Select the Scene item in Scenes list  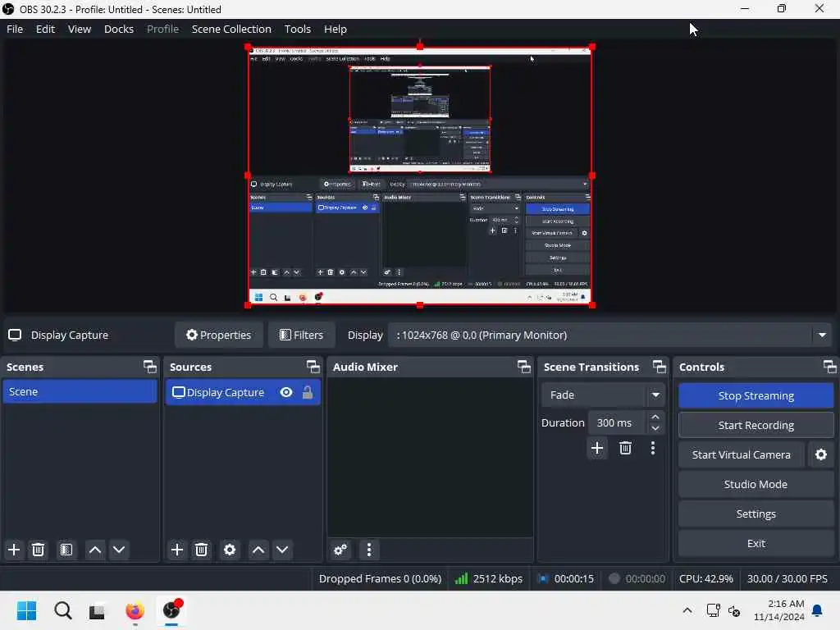[80, 391]
